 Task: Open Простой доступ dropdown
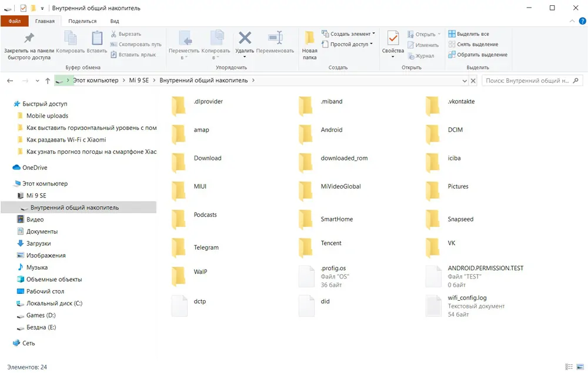(x=348, y=44)
